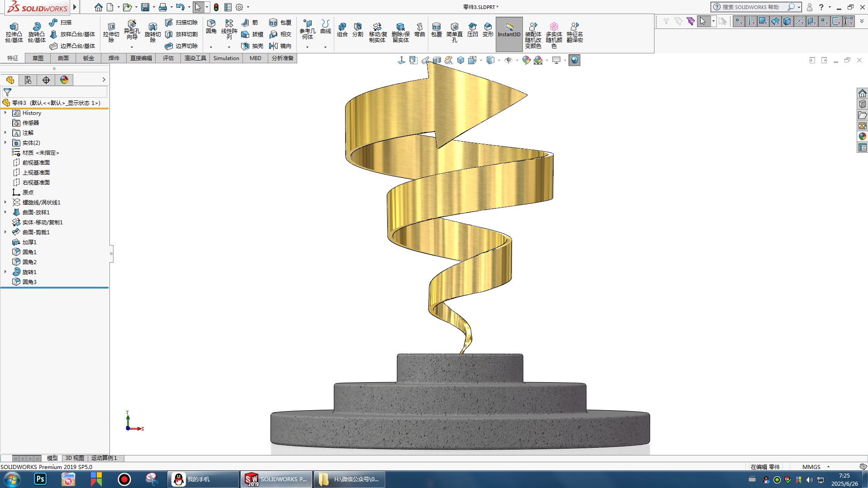Select the 线性阵列 linear pattern tool
Viewport: 868px width, 488px height.
229,30
